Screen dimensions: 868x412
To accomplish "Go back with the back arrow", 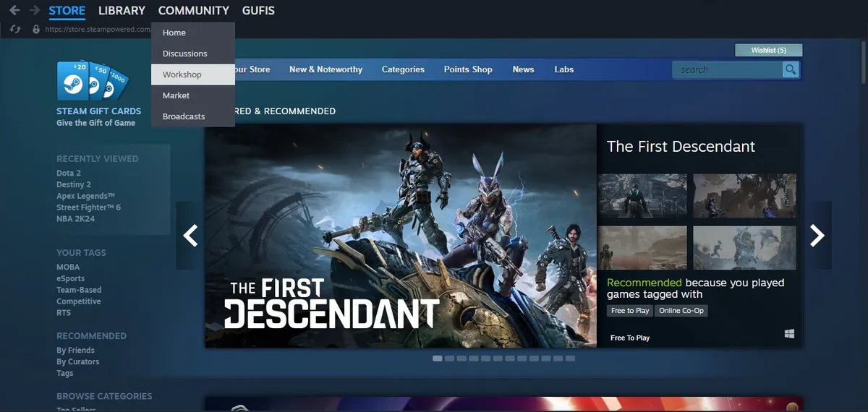I will coord(14,11).
